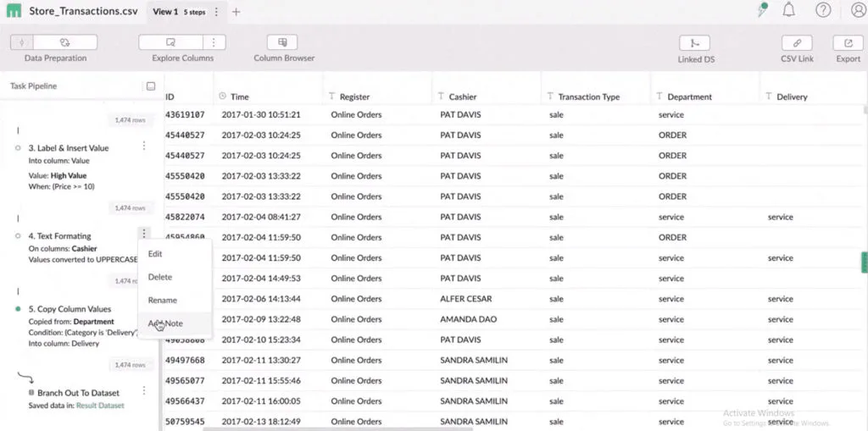Viewport: 868px width, 431px height.
Task: Open the Column Browser
Action: [282, 42]
